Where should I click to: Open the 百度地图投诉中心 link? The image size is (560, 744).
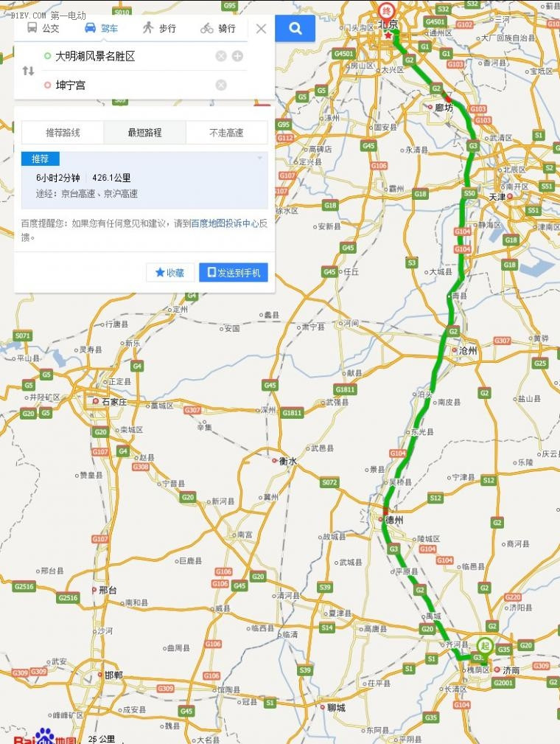(225, 223)
